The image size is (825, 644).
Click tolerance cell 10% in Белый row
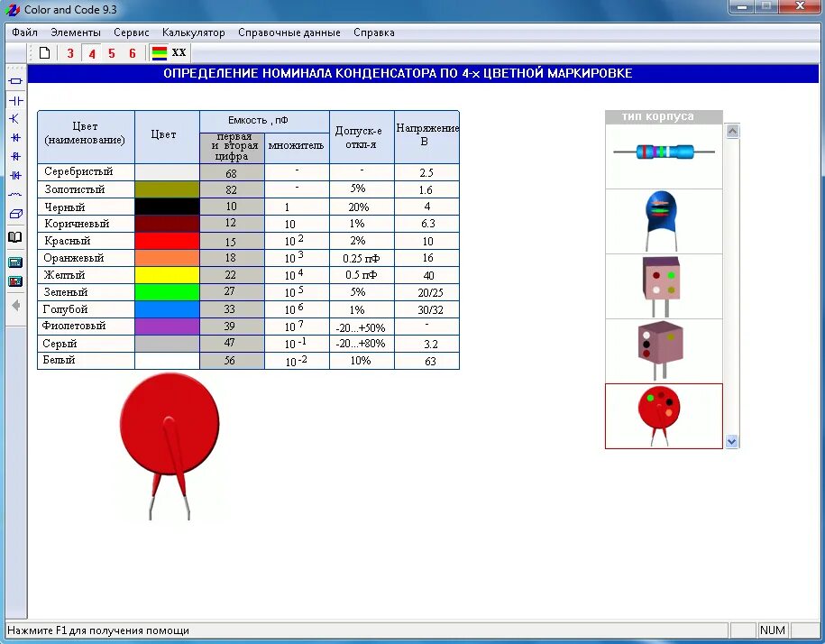(361, 361)
